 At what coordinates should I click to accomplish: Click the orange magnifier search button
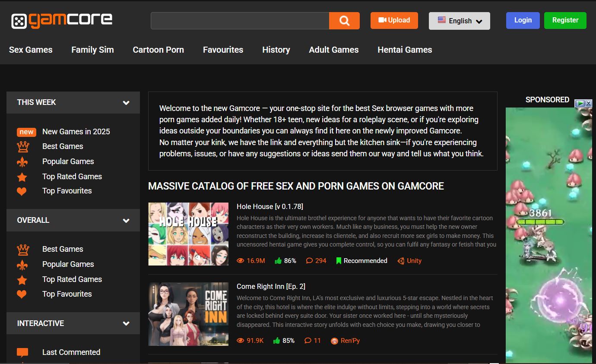pos(344,21)
